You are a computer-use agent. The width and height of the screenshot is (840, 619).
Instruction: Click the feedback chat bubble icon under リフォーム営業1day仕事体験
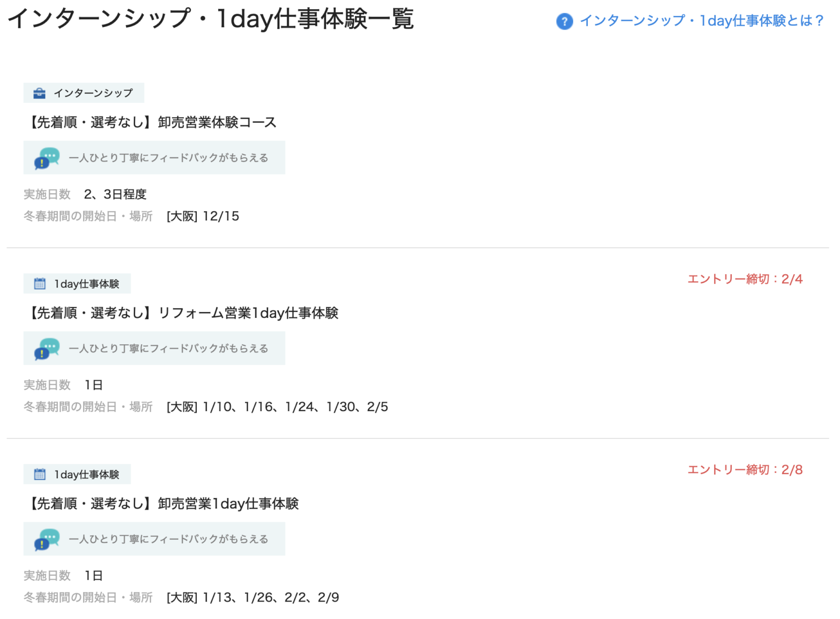pyautogui.click(x=47, y=349)
